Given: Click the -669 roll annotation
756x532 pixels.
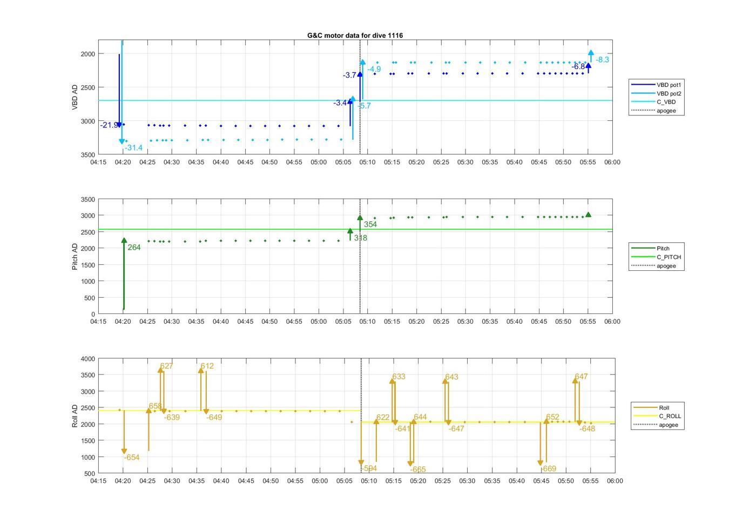Looking at the screenshot, I should (x=548, y=469).
